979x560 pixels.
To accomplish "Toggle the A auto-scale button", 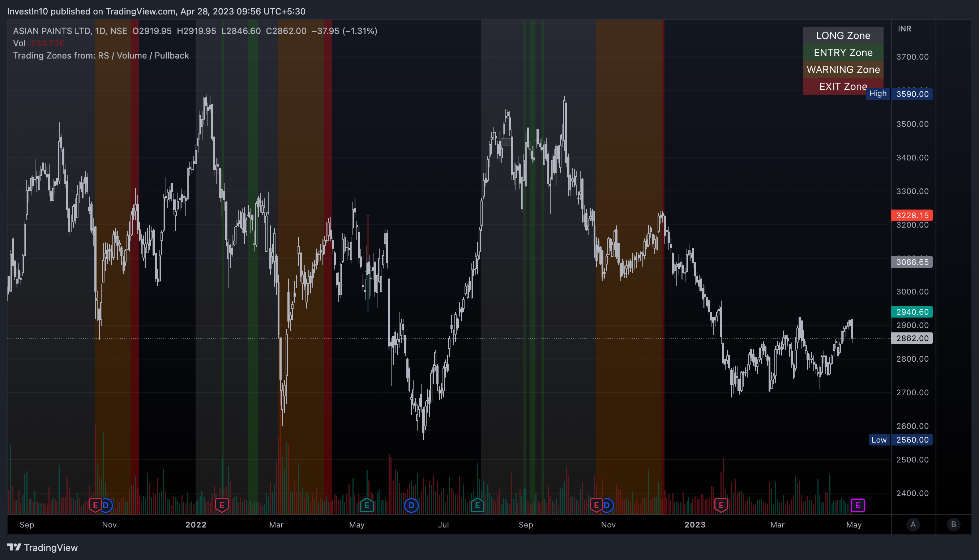I will [913, 525].
